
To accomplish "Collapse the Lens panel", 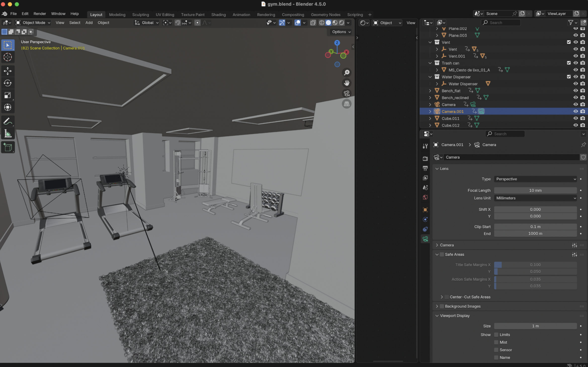I will click(437, 169).
